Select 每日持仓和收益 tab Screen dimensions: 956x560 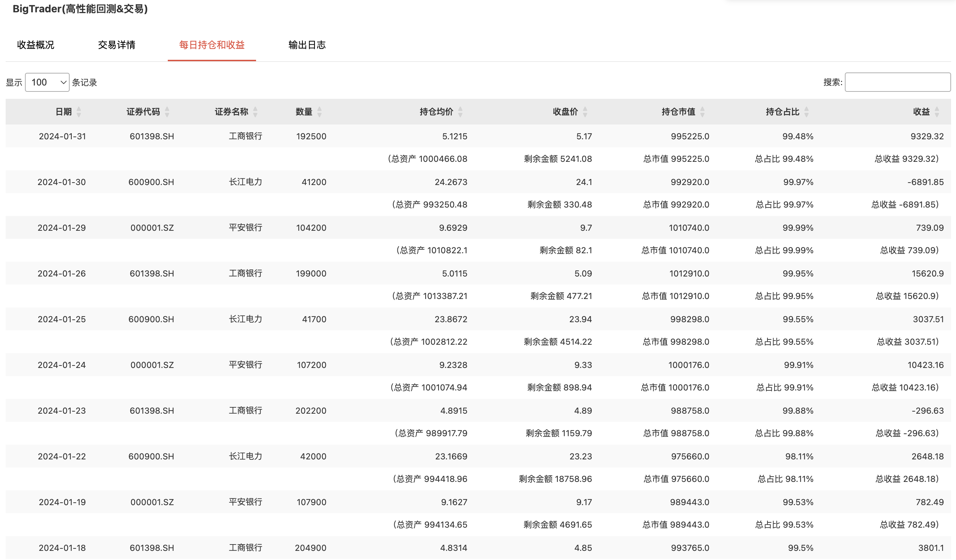pos(212,45)
